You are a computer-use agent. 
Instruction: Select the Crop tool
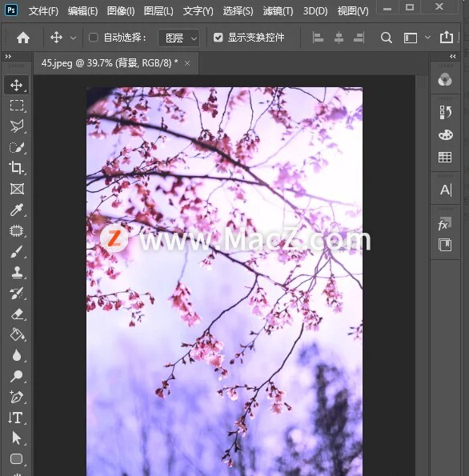16,167
